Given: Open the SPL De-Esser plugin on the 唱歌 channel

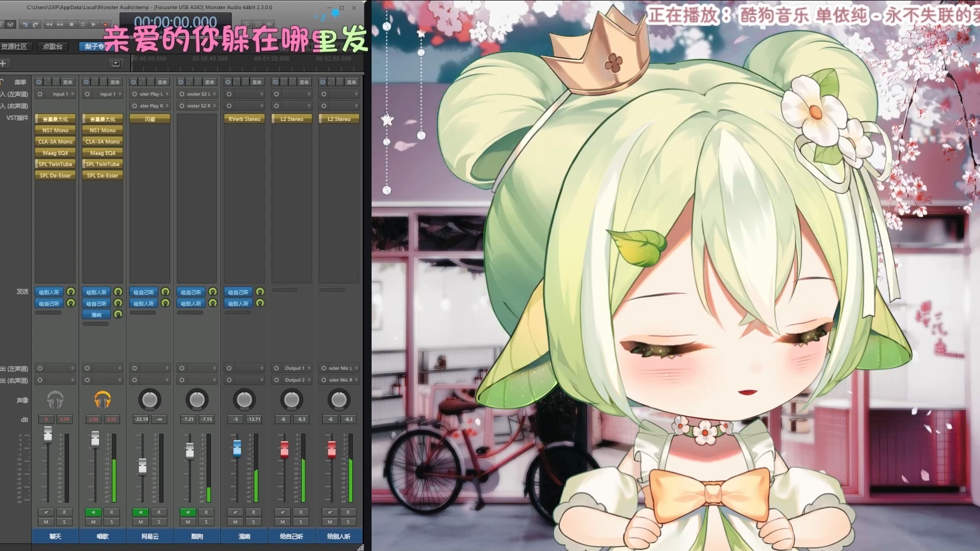Looking at the screenshot, I should (x=103, y=175).
